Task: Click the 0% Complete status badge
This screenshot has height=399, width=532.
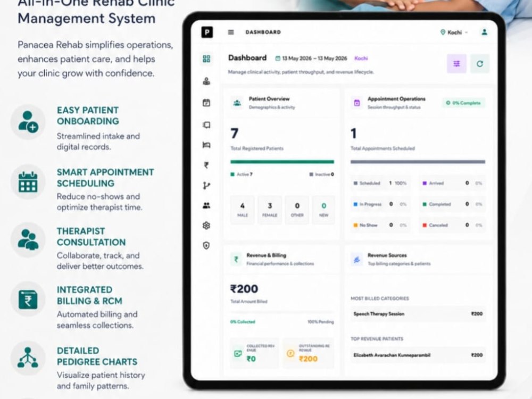Action: [463, 103]
